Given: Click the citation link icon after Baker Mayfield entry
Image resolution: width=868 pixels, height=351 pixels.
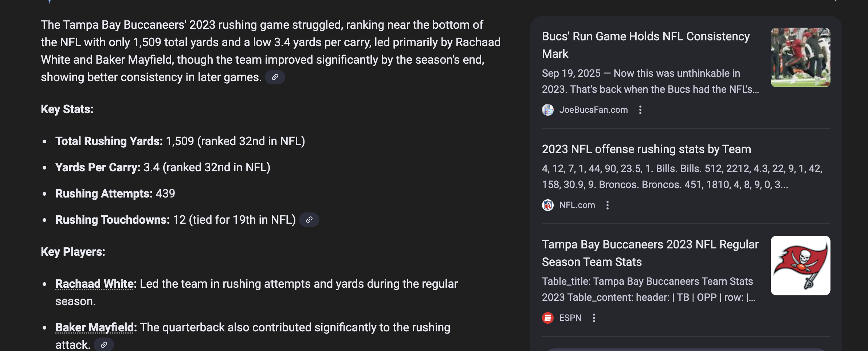Looking at the screenshot, I should coord(104,344).
